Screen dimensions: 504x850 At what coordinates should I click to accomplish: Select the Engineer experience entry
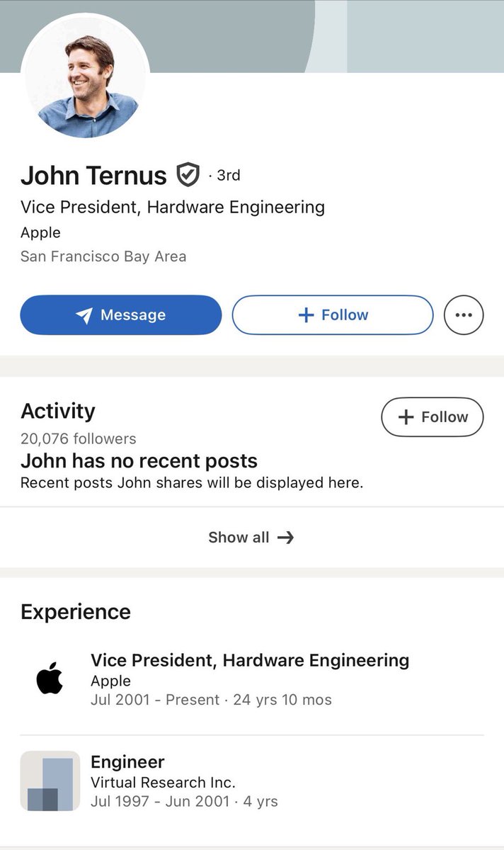pos(252,782)
